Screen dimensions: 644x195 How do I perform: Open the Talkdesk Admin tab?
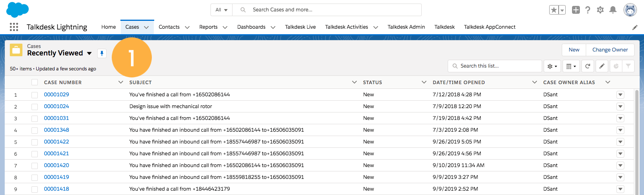pyautogui.click(x=406, y=27)
